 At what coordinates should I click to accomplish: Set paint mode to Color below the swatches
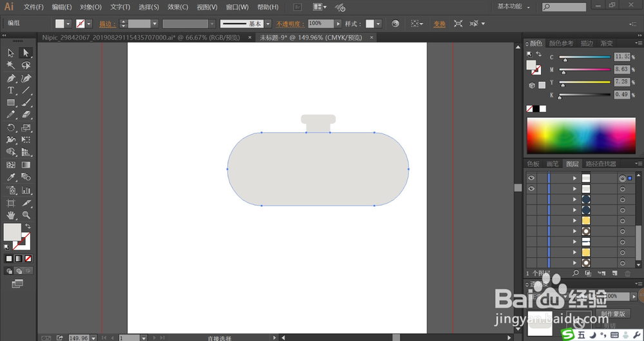click(x=9, y=258)
